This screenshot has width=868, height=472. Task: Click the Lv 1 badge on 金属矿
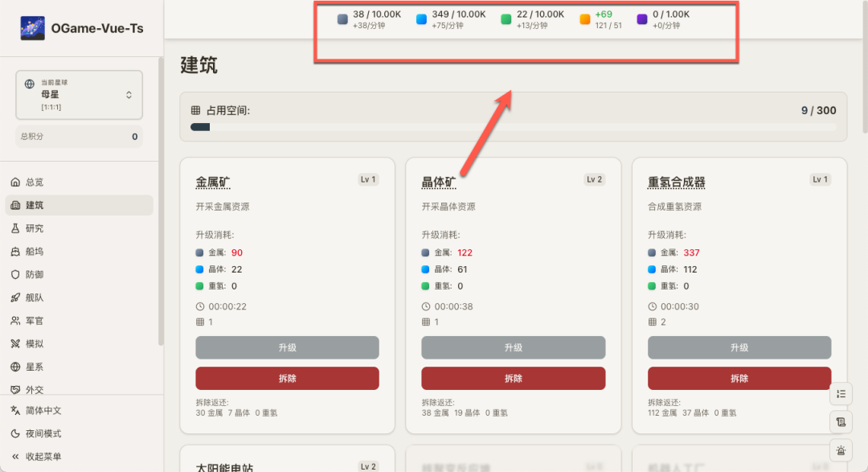[x=368, y=179]
